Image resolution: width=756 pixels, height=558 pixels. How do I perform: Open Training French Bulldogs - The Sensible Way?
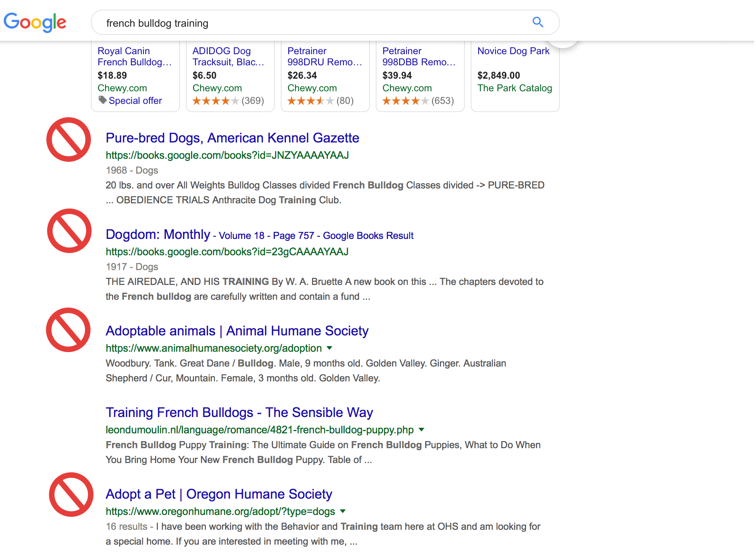pyautogui.click(x=239, y=412)
